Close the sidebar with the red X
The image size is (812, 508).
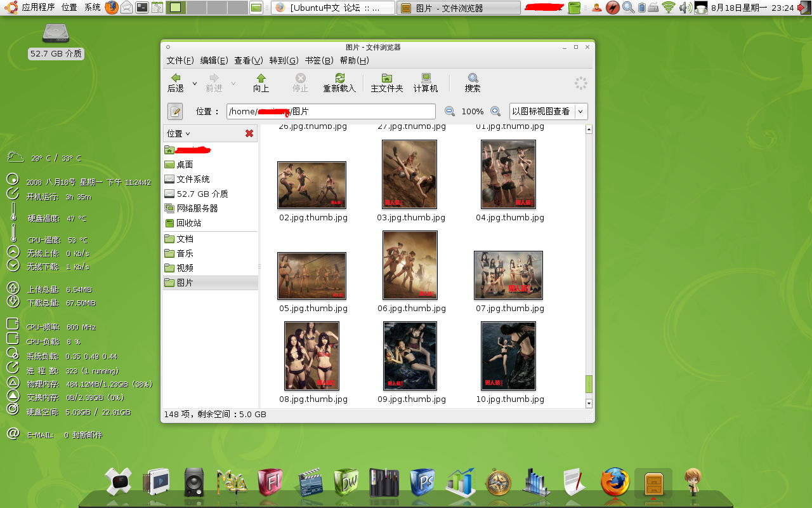point(249,133)
